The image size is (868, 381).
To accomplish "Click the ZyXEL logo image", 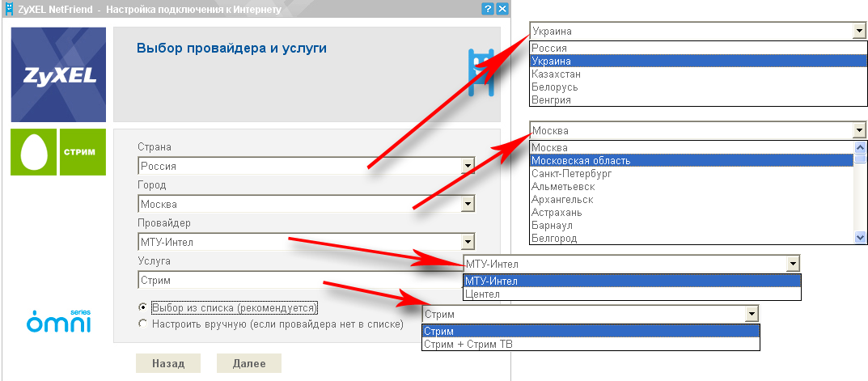I will [58, 74].
